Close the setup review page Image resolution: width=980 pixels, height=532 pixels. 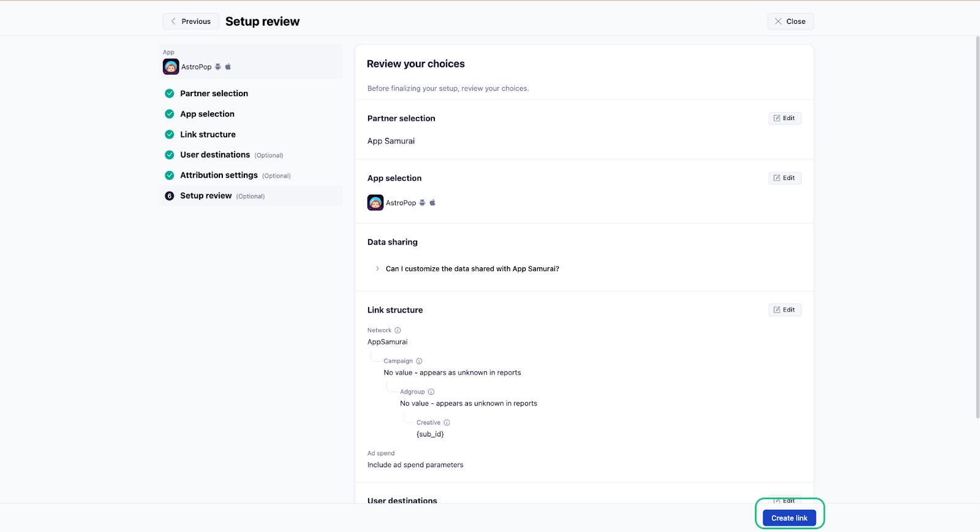click(x=790, y=21)
